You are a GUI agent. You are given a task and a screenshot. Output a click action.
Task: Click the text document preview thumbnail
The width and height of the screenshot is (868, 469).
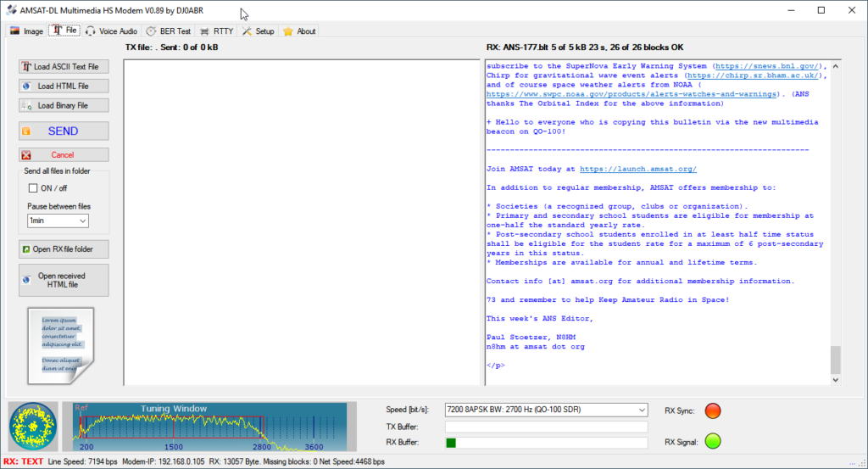coord(61,346)
